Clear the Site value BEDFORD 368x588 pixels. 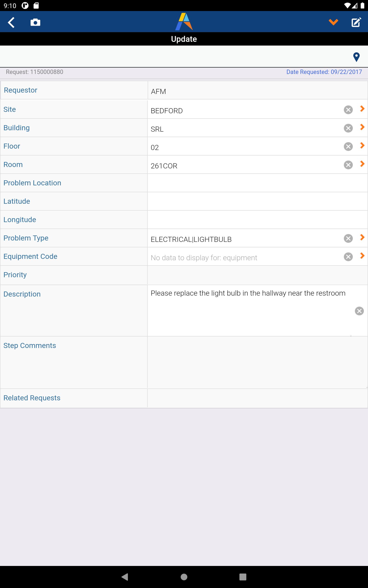348,110
